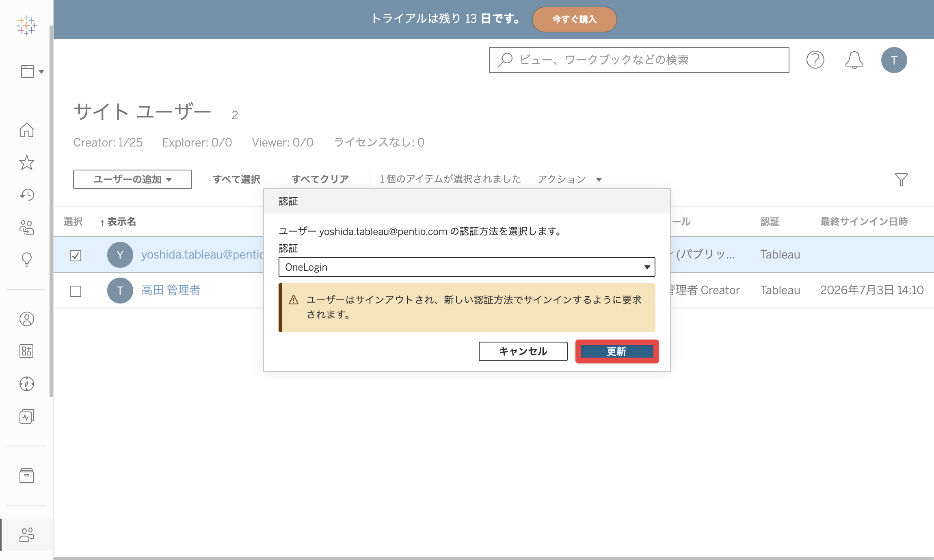Click the Creator: 1/25 license text
Viewport: 934px width, 560px height.
(x=108, y=142)
